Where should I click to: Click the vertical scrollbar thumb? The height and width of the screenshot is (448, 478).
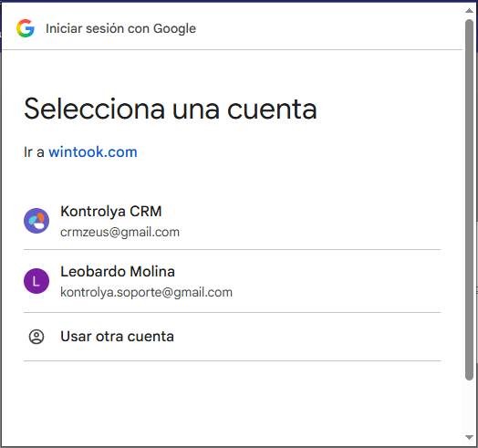pyautogui.click(x=469, y=200)
